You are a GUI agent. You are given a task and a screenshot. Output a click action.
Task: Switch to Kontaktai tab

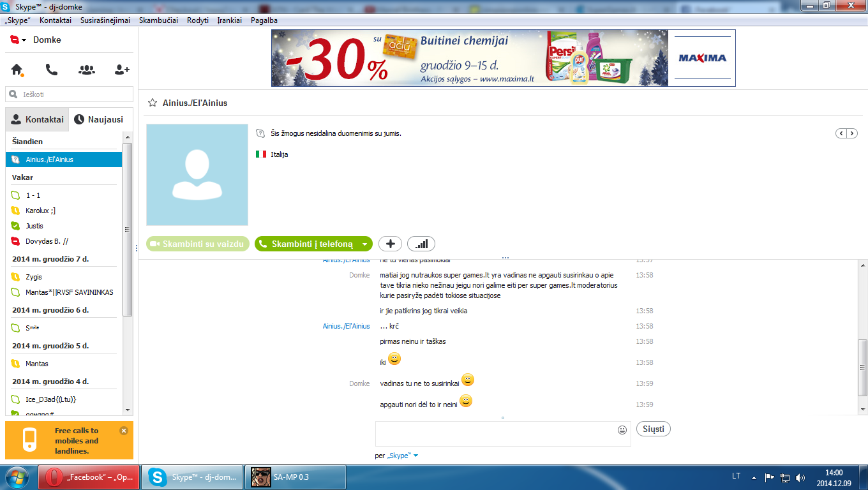point(37,119)
